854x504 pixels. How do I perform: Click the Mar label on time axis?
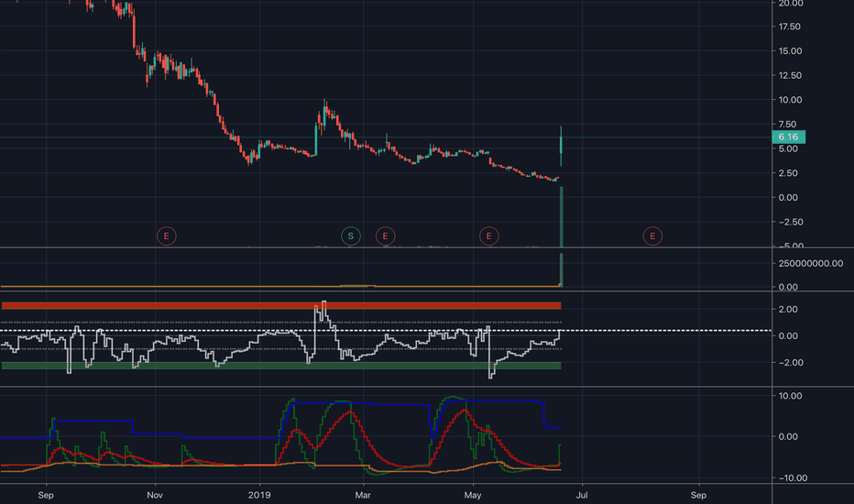[x=363, y=495]
